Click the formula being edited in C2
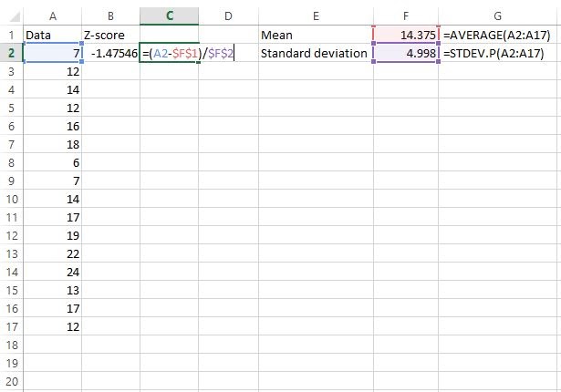Screen dimensions: 561x392 pos(188,53)
